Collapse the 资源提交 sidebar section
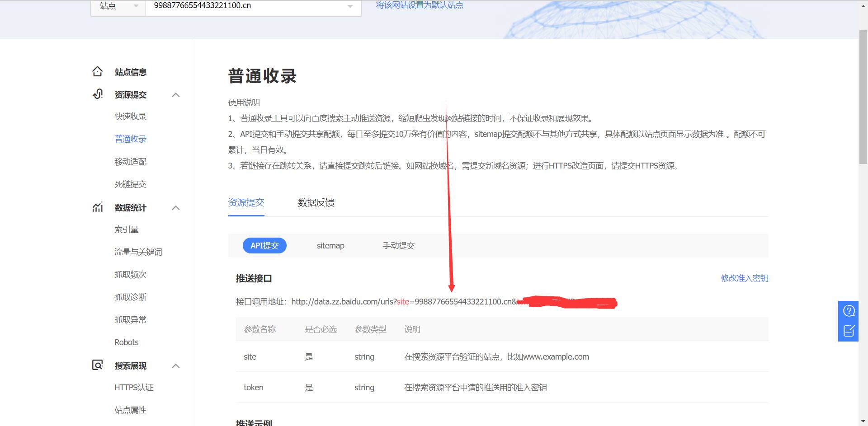Image resolution: width=868 pixels, height=426 pixels. pyautogui.click(x=176, y=95)
